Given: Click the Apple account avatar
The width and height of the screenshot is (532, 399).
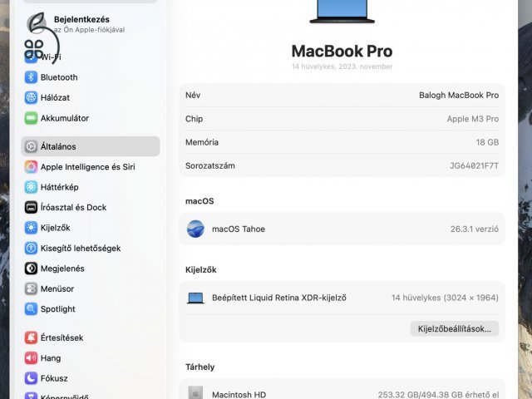Looking at the screenshot, I should pyautogui.click(x=37, y=24).
